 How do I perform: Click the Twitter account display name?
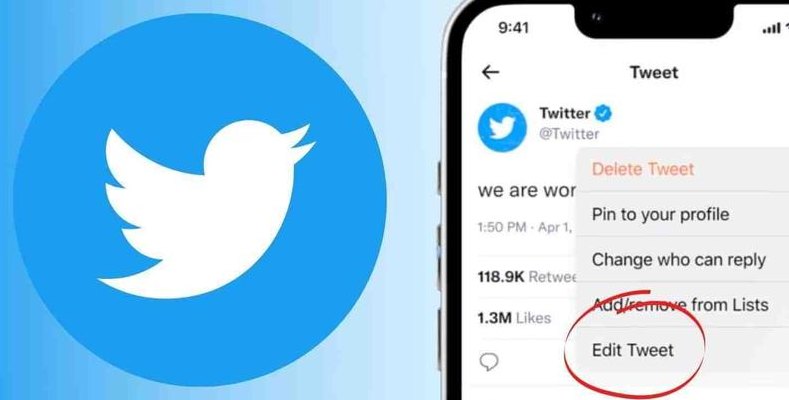(x=564, y=113)
